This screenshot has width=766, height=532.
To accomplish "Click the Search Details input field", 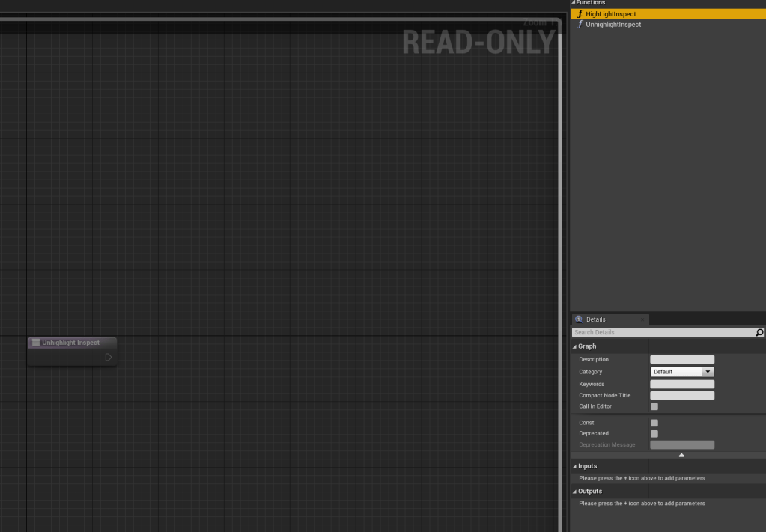I will click(663, 333).
